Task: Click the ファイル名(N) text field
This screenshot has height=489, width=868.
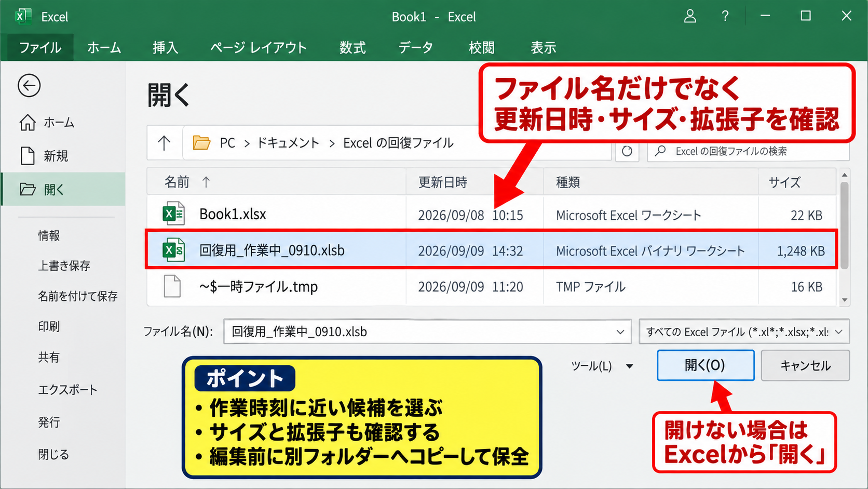Action: (427, 332)
